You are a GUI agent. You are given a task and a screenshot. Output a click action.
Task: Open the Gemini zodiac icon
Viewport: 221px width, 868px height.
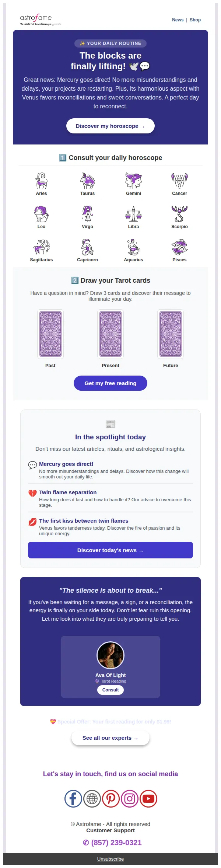(x=133, y=181)
